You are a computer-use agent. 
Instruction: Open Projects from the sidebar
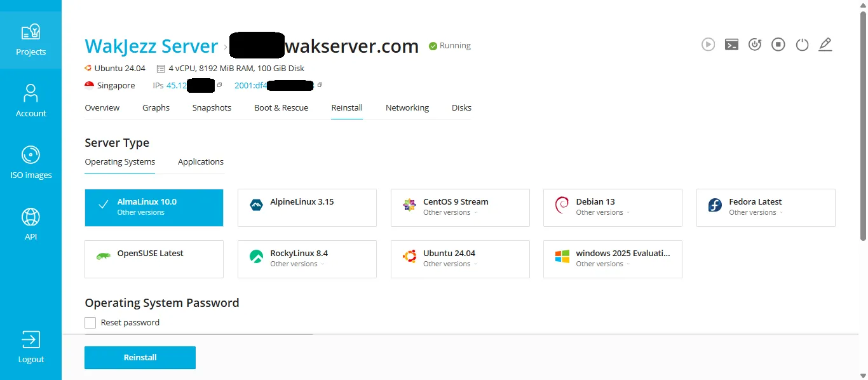31,38
